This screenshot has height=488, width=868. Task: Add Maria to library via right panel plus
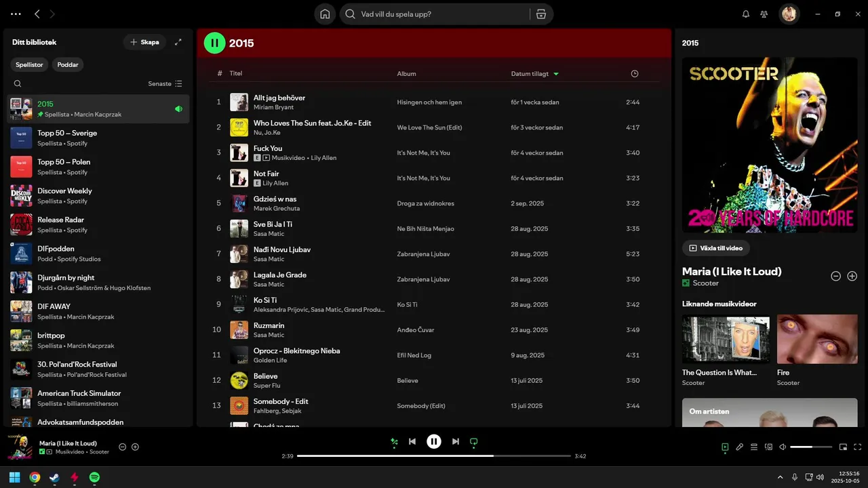click(852, 276)
